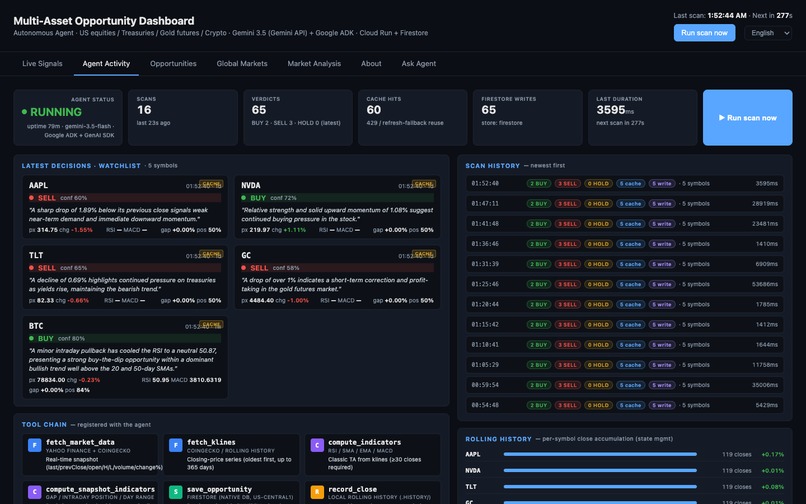Click the BTC BUY conf 80% bar

(125, 338)
